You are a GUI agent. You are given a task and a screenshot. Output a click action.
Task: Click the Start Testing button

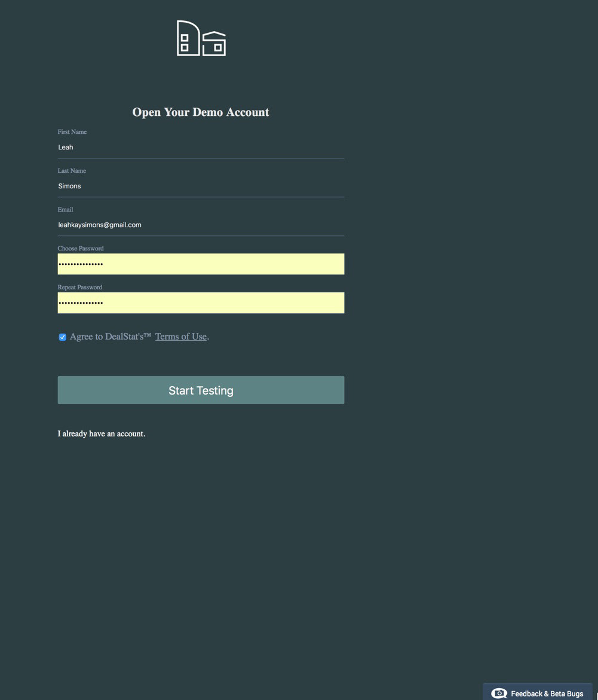coord(201,390)
